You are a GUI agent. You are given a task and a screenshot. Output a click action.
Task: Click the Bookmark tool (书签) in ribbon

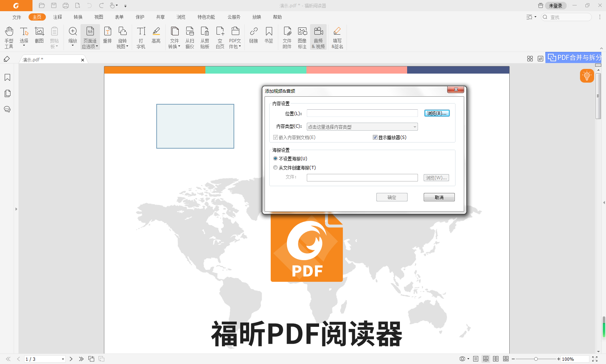tap(269, 35)
